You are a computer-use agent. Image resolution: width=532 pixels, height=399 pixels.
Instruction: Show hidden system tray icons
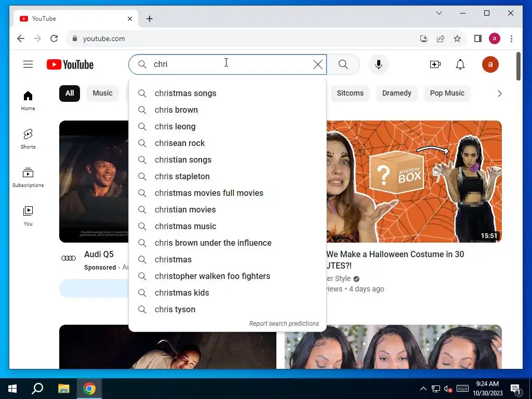coord(423,389)
